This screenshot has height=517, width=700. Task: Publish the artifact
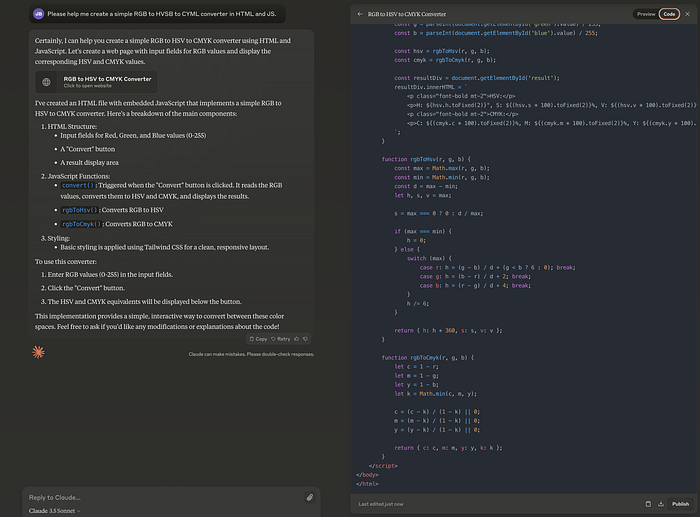click(680, 504)
